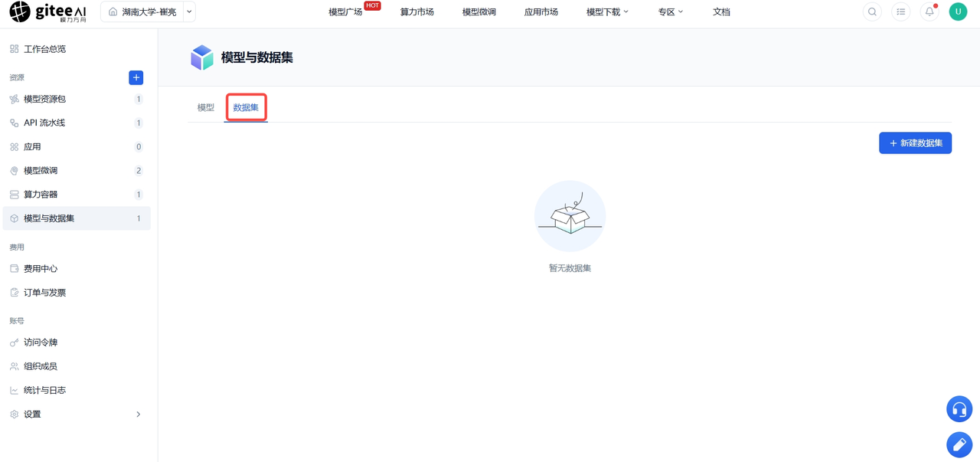
Task: Expand the 湖南大学-崔亮 organization dropdown
Action: click(189, 11)
